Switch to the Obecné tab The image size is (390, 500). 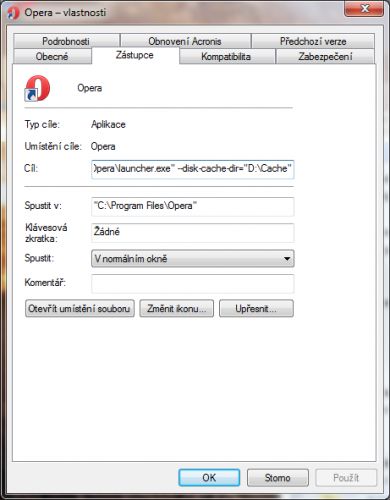pyautogui.click(x=52, y=56)
